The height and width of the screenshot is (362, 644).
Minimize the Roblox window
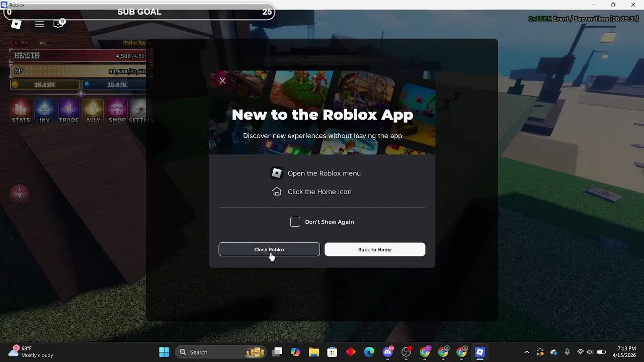click(594, 5)
